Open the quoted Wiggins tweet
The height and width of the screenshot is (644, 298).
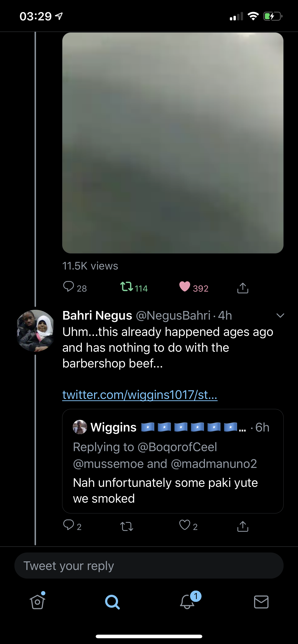(x=173, y=461)
